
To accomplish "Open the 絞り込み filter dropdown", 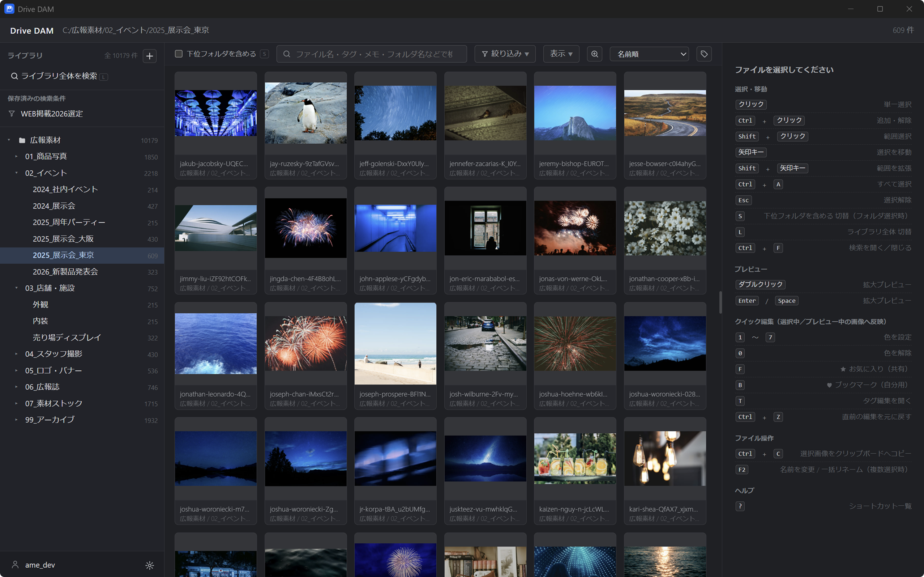I will [505, 54].
